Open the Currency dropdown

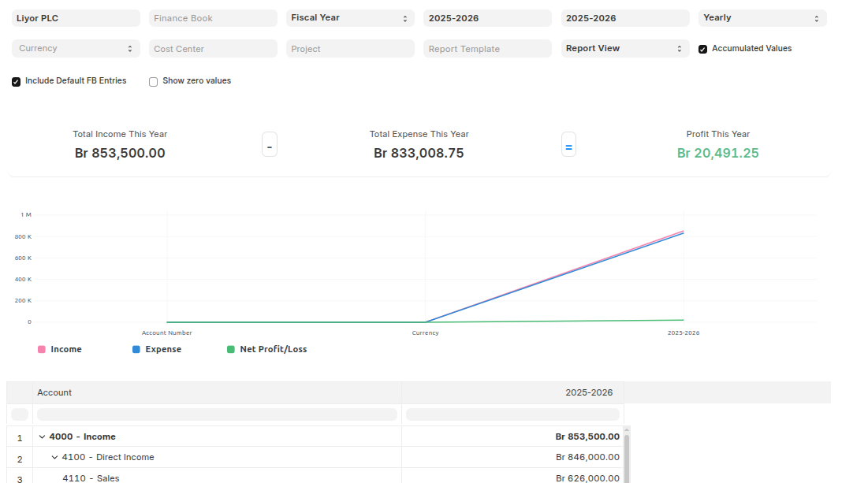click(76, 49)
